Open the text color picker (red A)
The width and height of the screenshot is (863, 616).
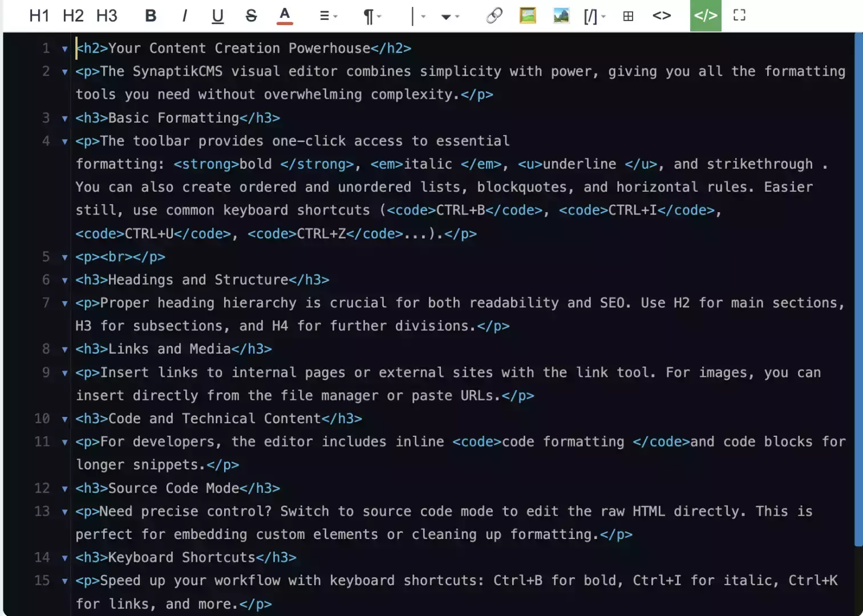click(285, 15)
